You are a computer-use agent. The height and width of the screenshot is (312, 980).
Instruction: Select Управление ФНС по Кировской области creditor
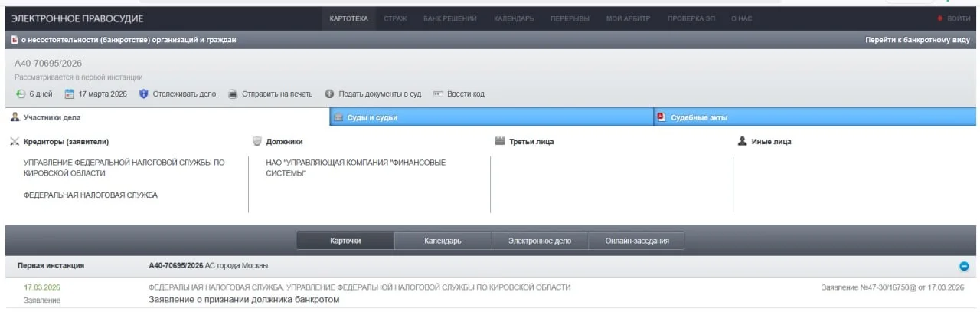coord(124,168)
